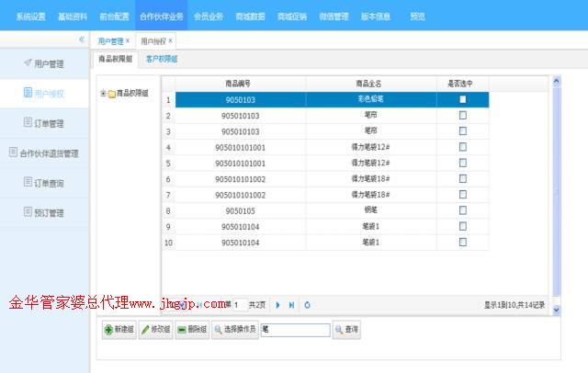Click the 显示1到10,共14记录 status text

pyautogui.click(x=514, y=305)
